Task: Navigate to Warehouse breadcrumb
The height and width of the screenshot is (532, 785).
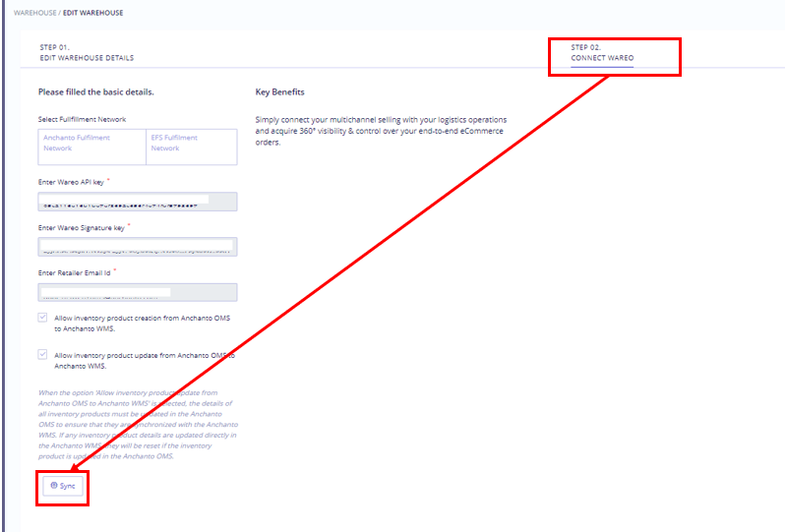Action: click(35, 13)
